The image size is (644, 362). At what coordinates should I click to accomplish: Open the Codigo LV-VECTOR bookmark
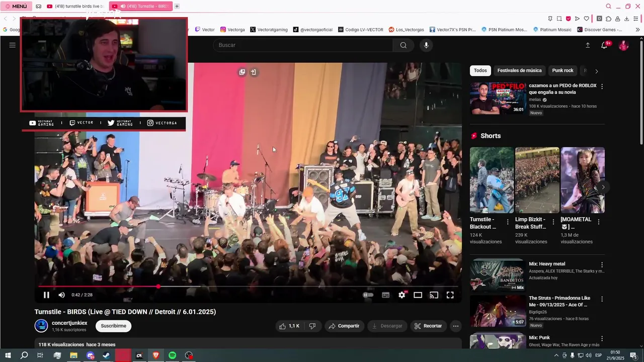click(x=361, y=30)
